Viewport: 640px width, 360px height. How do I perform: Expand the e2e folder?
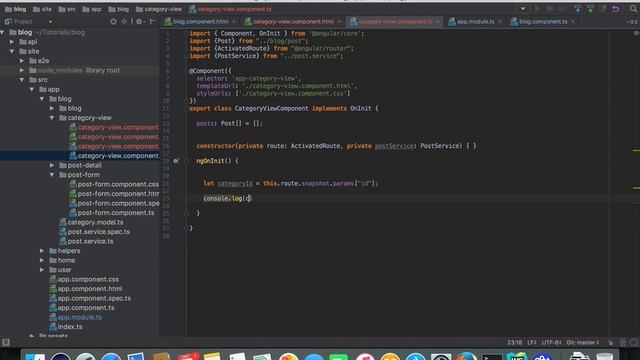pos(22,61)
